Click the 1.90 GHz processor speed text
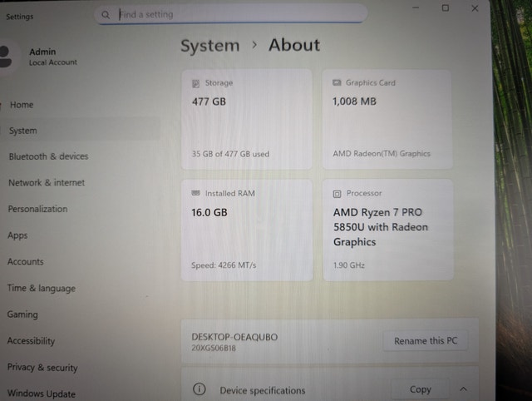Screen dimensions: 532x401 click(349, 265)
